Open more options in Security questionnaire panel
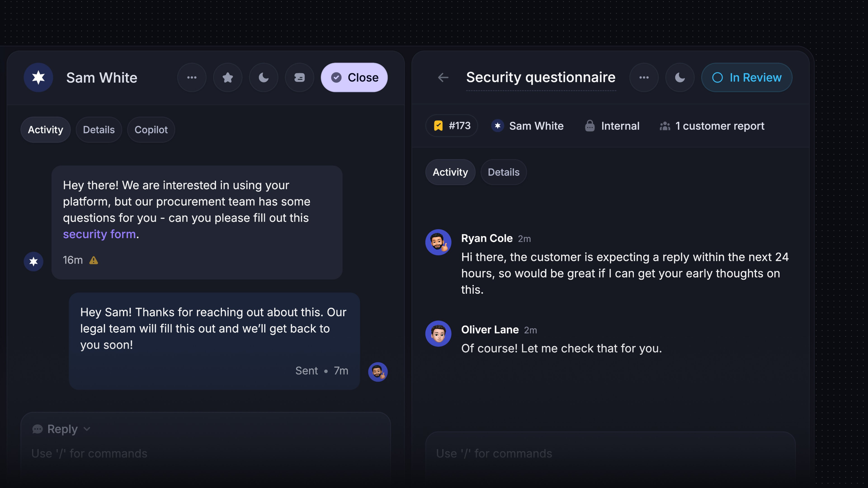The width and height of the screenshot is (868, 488). pyautogui.click(x=644, y=78)
